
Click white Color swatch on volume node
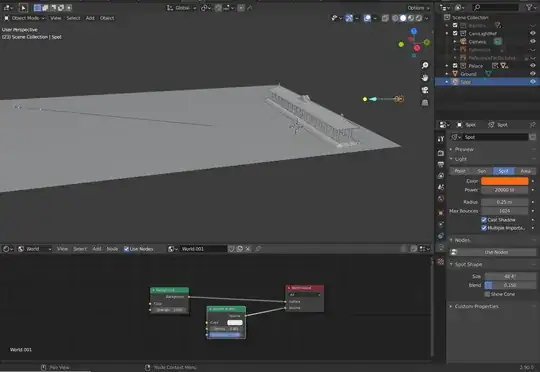click(x=235, y=322)
